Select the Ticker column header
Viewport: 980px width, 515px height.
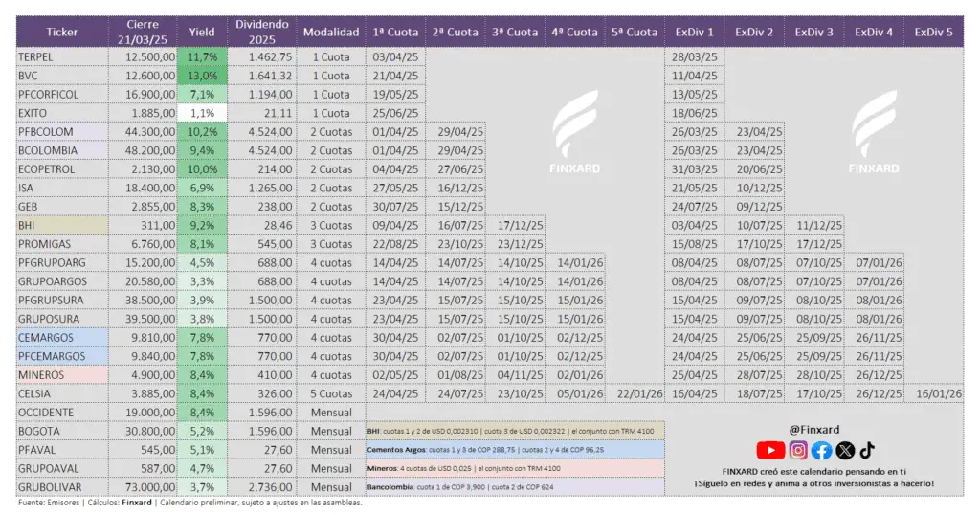tap(62, 32)
